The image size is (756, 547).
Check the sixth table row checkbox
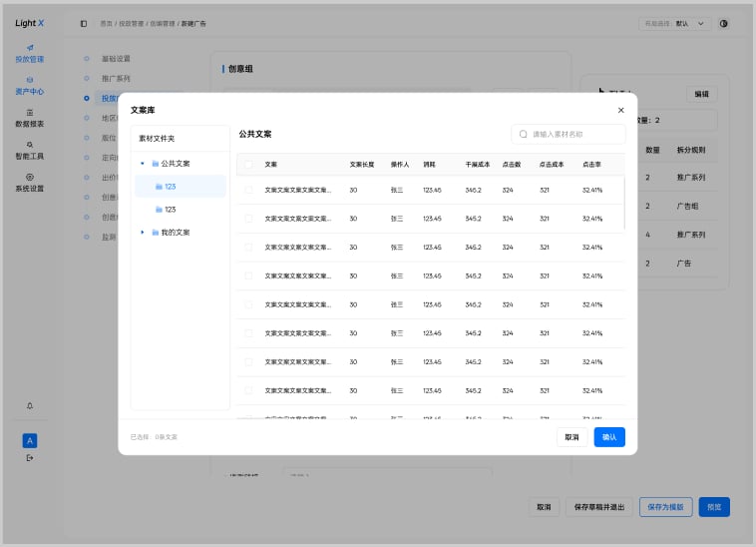point(248,333)
